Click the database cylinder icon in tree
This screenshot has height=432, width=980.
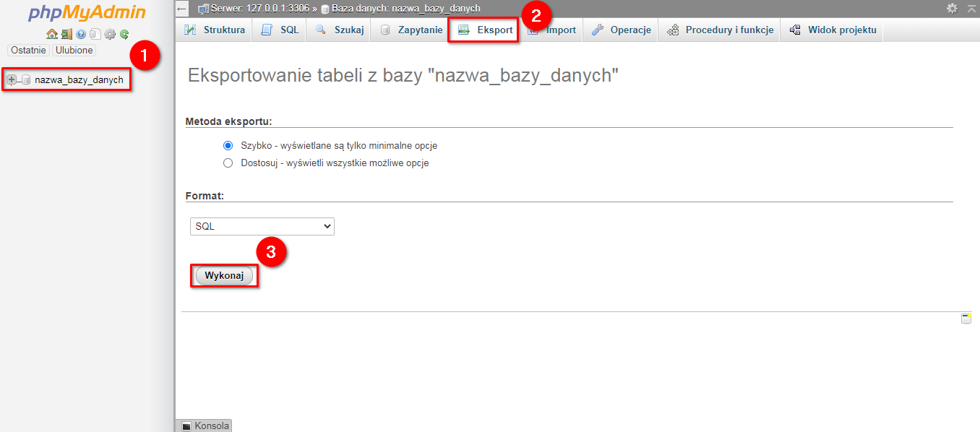(26, 79)
